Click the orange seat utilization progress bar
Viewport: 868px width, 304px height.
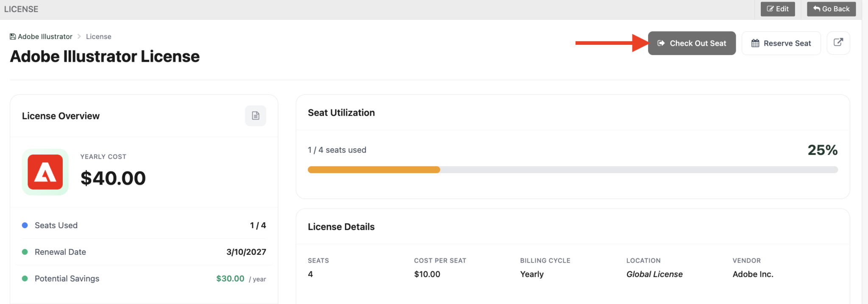click(x=374, y=170)
